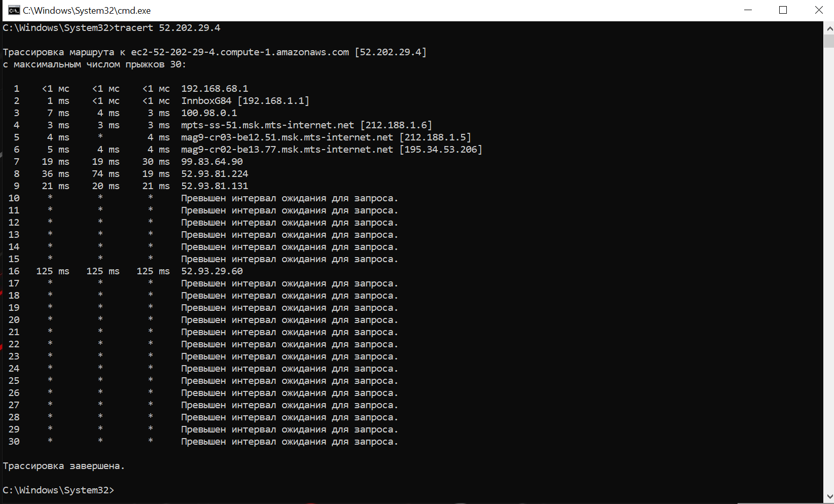834x504 pixels.
Task: Click the timeout message on hop 17
Action: click(290, 283)
